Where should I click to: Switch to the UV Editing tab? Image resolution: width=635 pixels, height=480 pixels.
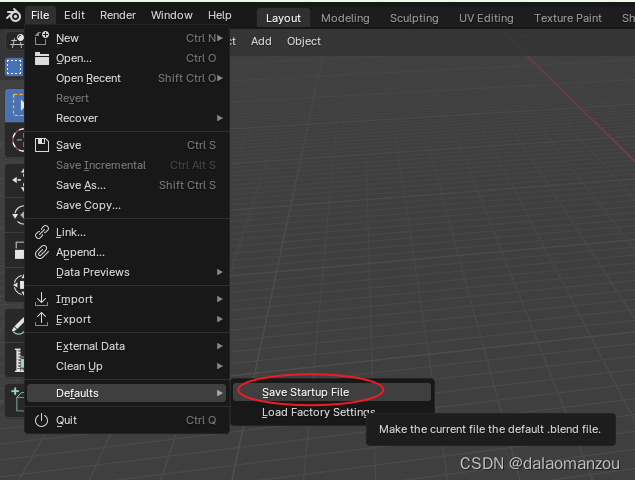486,18
